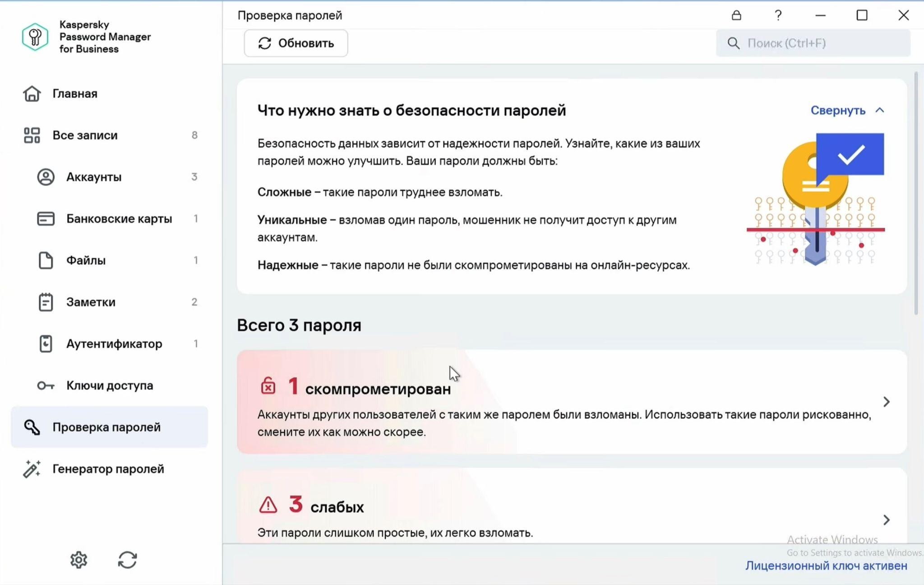
Task: Click the Заметки count badge 2
Action: (x=194, y=302)
